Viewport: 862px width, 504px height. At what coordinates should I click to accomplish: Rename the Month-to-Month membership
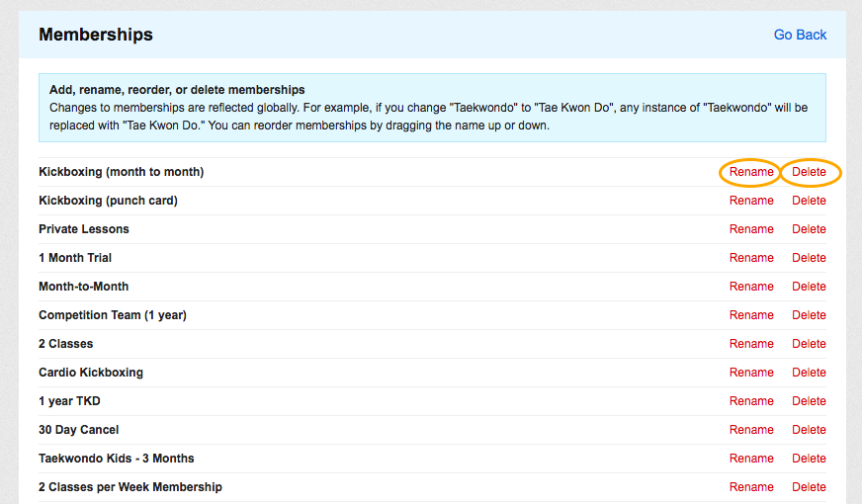click(x=751, y=287)
